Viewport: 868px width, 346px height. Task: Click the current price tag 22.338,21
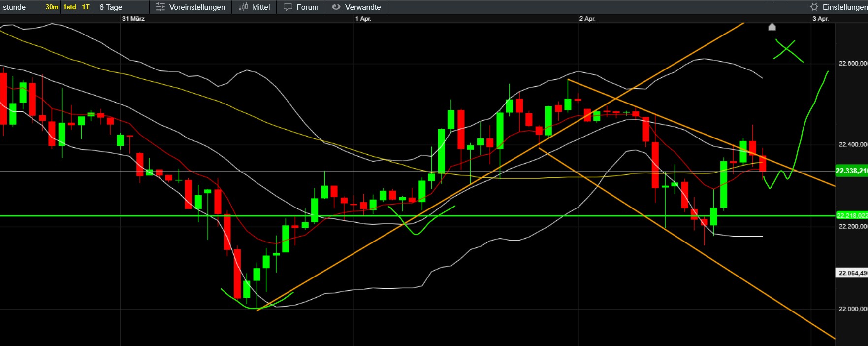coord(852,171)
